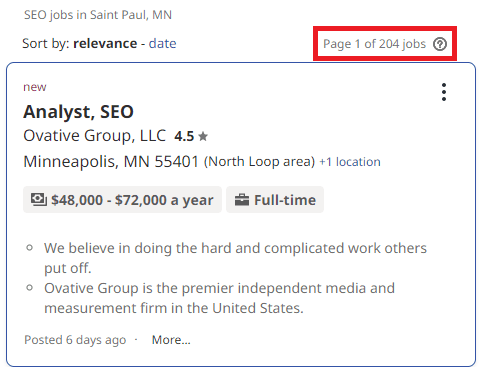Viewport: 479px width, 367px height.
Task: Click the Page 1 of 204 jobs text
Action: point(374,44)
